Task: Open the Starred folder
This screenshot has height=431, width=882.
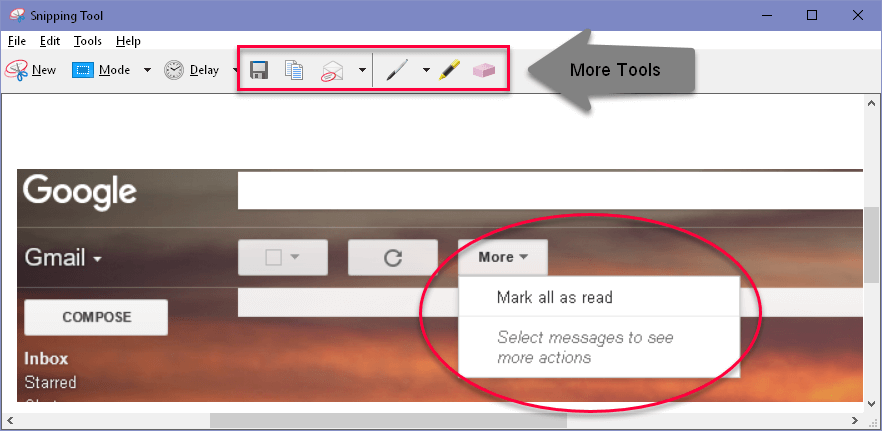Action: click(50, 383)
